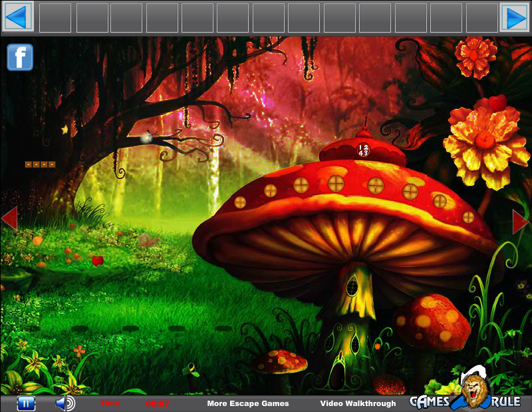The width and height of the screenshot is (532, 412).
Task: Click the dashed code clue on the left tree
Action: (40, 163)
